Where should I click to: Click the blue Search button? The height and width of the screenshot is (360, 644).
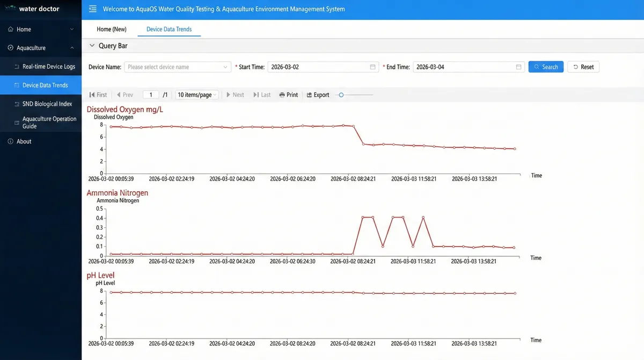pyautogui.click(x=546, y=67)
